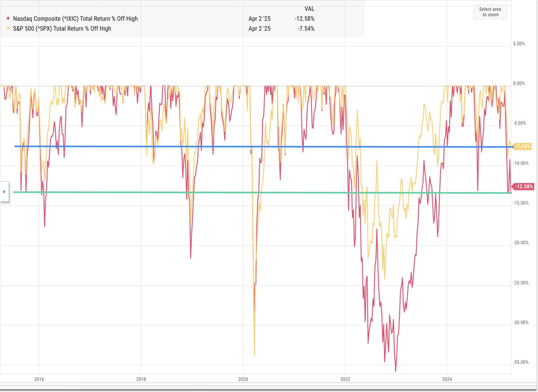Select Nasdaq Composite (^IXIC) legend label
This screenshot has width=538, height=392.
[75, 19]
